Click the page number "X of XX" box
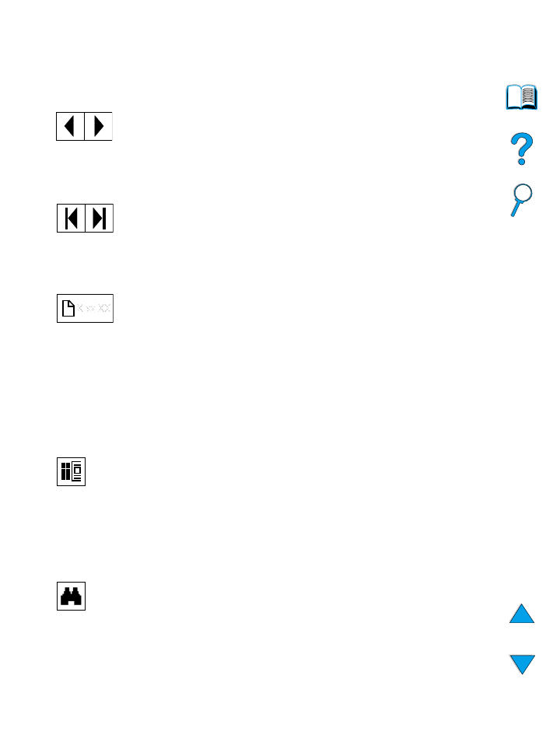The height and width of the screenshot is (756, 546). coord(85,308)
